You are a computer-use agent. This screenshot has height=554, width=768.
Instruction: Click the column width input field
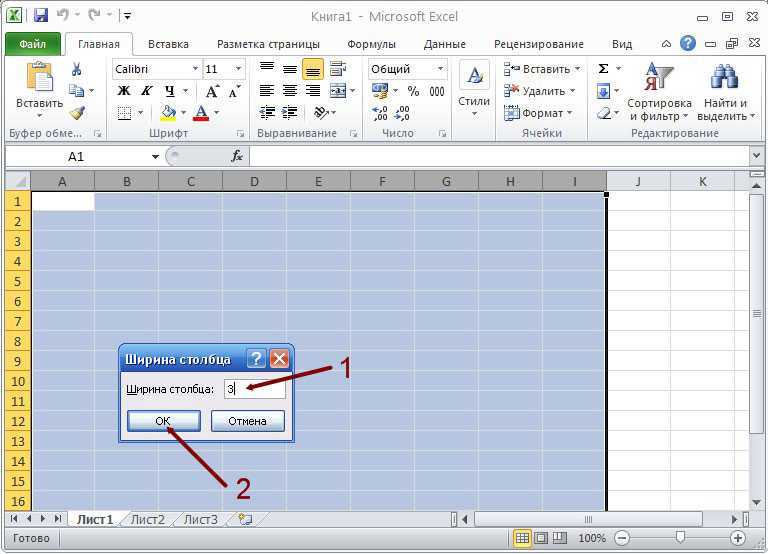pos(255,389)
